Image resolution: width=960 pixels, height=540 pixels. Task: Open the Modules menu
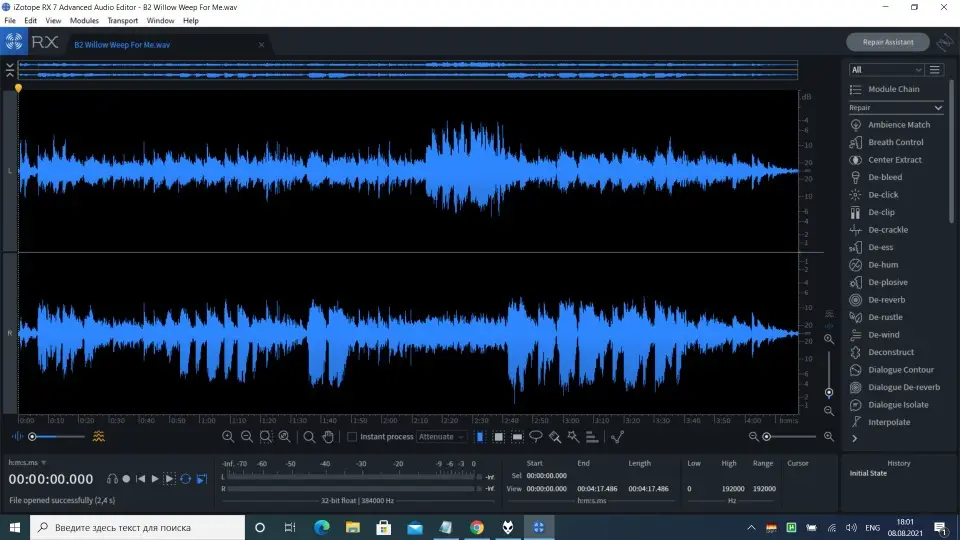click(84, 20)
